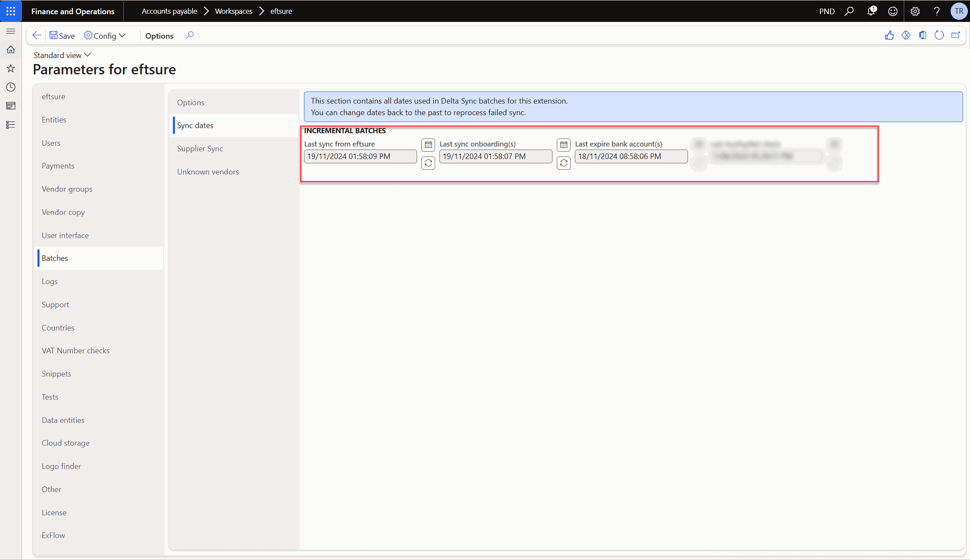Click Finance and Operations title

73,11
